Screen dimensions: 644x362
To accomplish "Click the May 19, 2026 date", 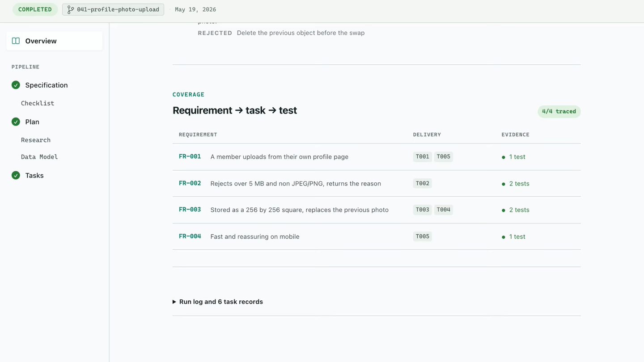I will pos(195,9).
